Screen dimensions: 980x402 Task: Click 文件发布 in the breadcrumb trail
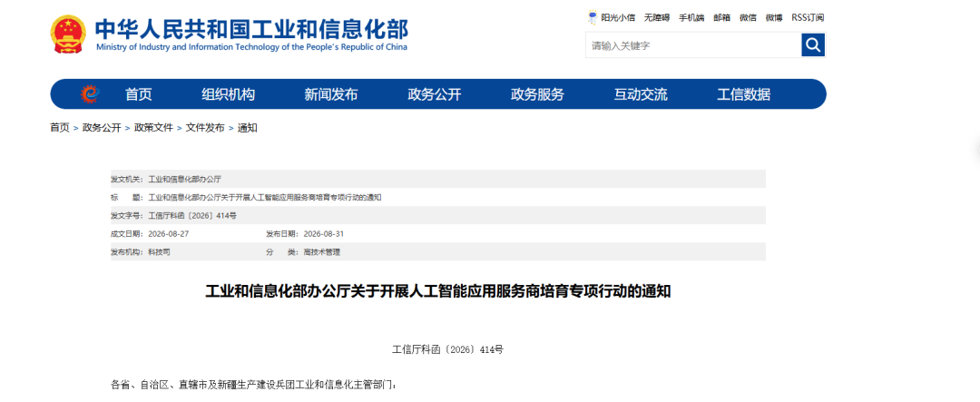[x=205, y=128]
